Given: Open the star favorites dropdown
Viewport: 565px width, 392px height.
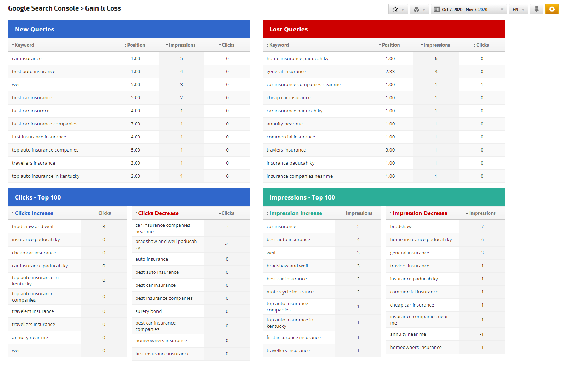Looking at the screenshot, I should click(x=398, y=10).
